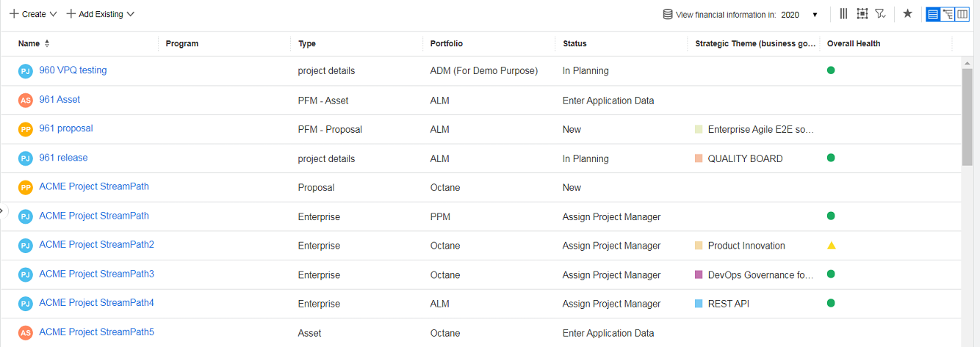Open the financial year 2020 dropdown
This screenshot has width=980, height=347.
click(x=799, y=15)
